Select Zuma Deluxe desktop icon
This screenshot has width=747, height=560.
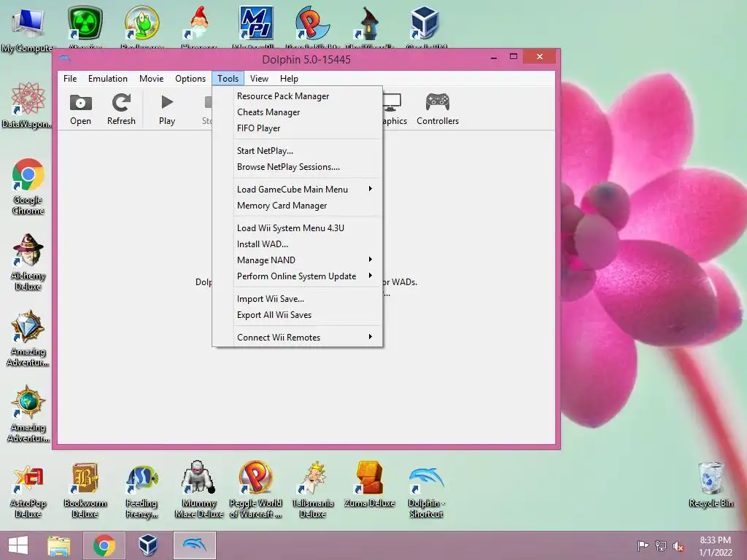coord(370,485)
